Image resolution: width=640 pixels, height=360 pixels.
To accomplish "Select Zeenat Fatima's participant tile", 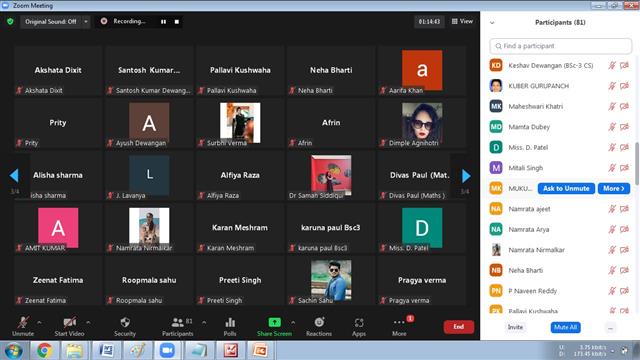I will pyautogui.click(x=58, y=281).
